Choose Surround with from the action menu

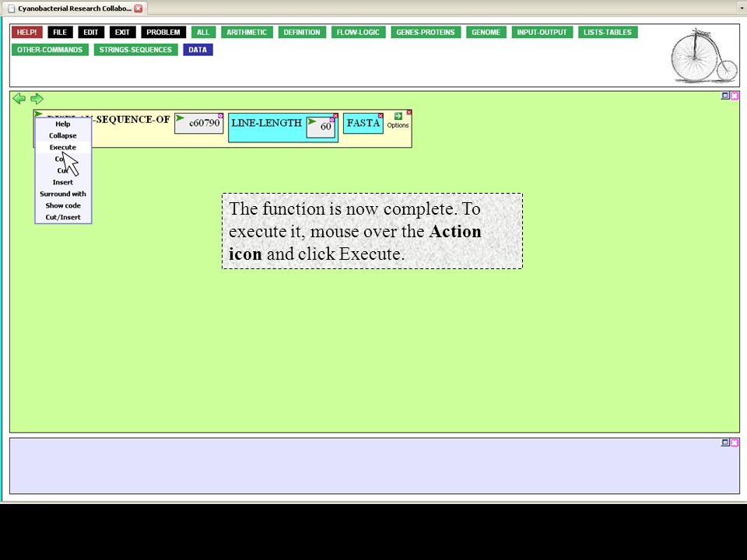pyautogui.click(x=63, y=194)
